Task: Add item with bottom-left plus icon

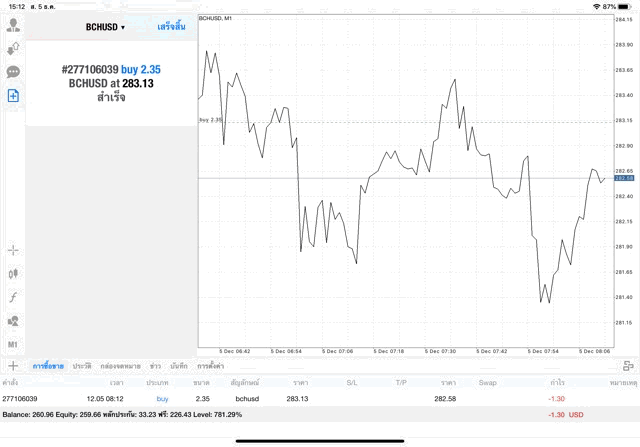Action: [x=13, y=366]
